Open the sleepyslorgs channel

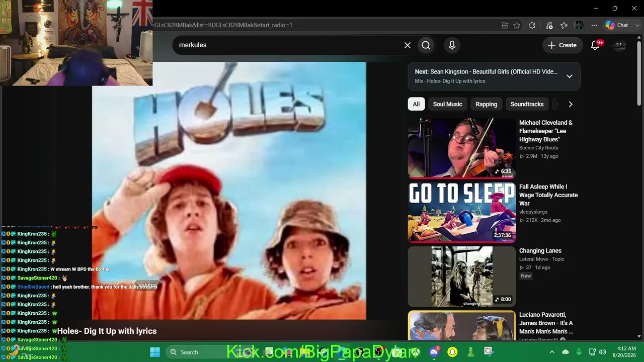tap(533, 212)
